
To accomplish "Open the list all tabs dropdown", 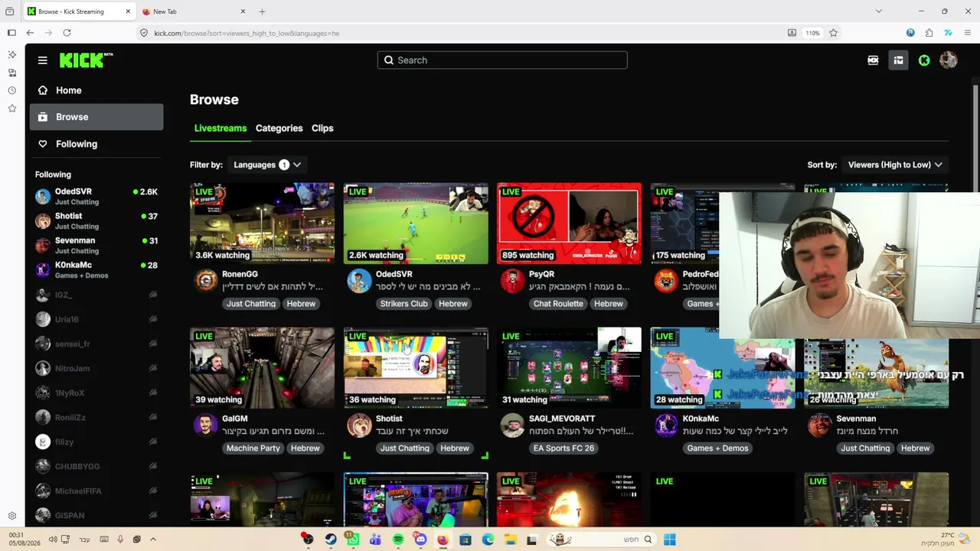I will coord(878,11).
